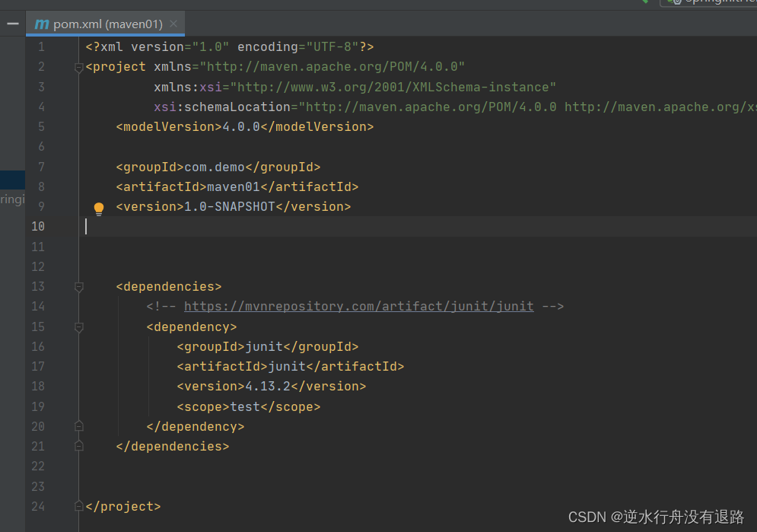Click the fold end marker beside </dependencies>
757x532 pixels.
[x=79, y=446]
